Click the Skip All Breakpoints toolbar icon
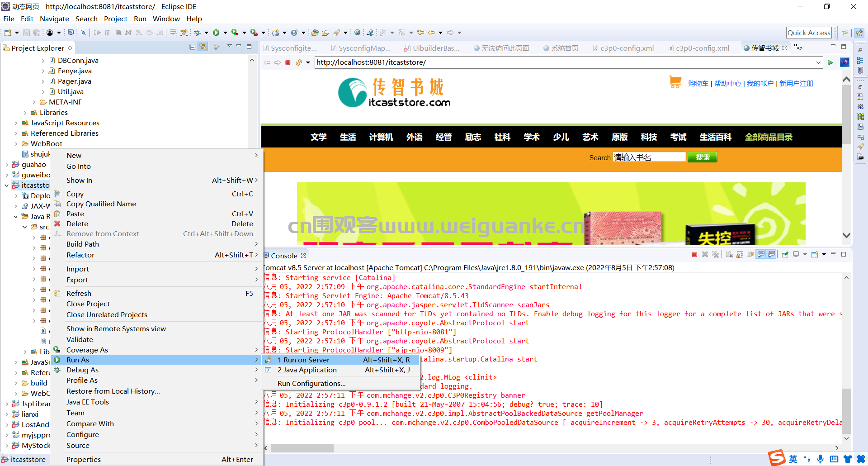868x466 pixels. tap(83, 33)
